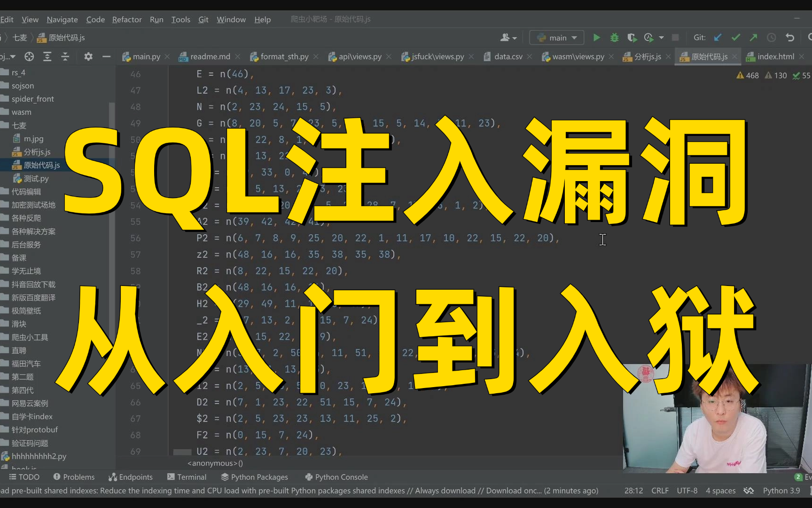Collapse all nodes in the Project panel

pos(65,56)
